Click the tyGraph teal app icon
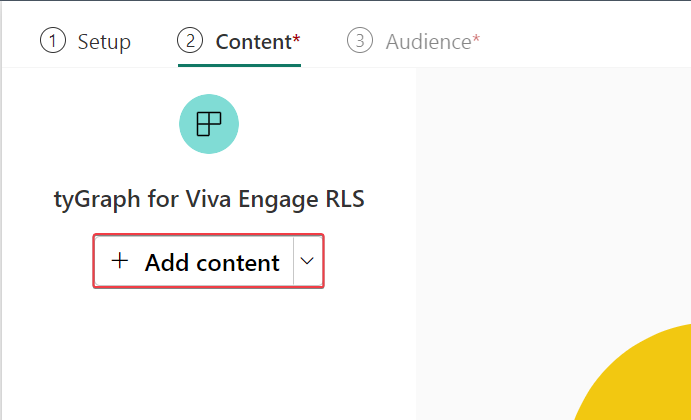 (x=208, y=124)
